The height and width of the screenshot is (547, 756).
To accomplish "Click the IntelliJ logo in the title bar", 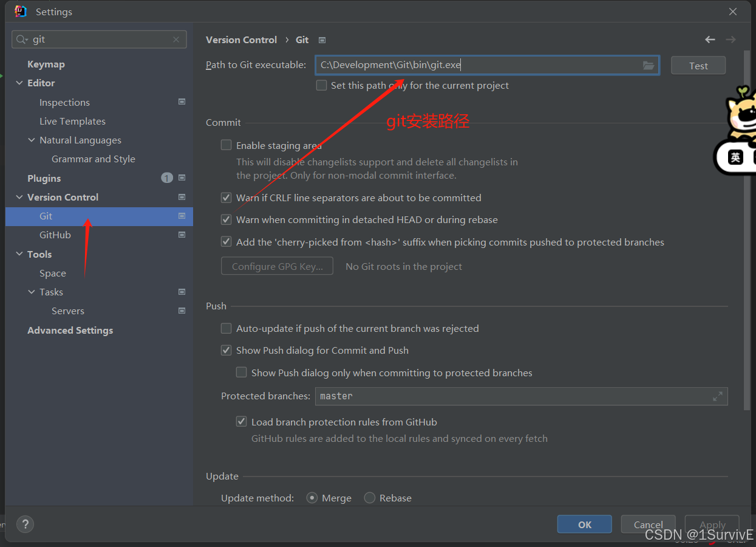I will click(21, 11).
